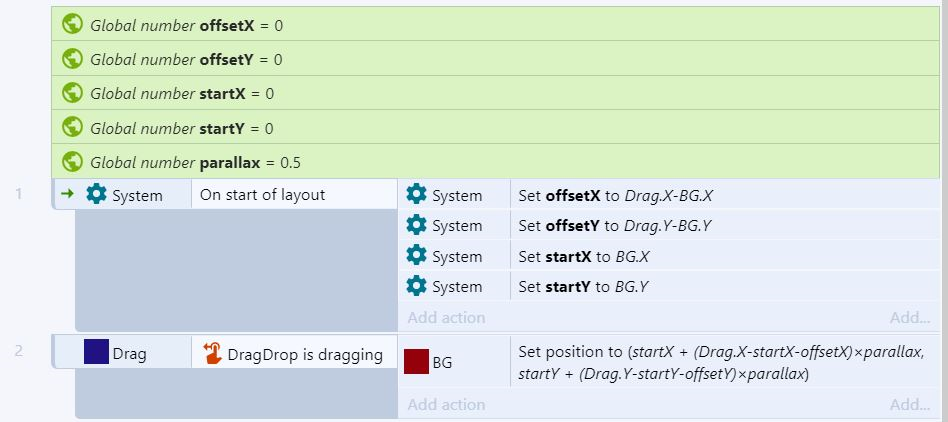Select Global number startY row
The image size is (948, 422).
pyautogui.click(x=496, y=128)
